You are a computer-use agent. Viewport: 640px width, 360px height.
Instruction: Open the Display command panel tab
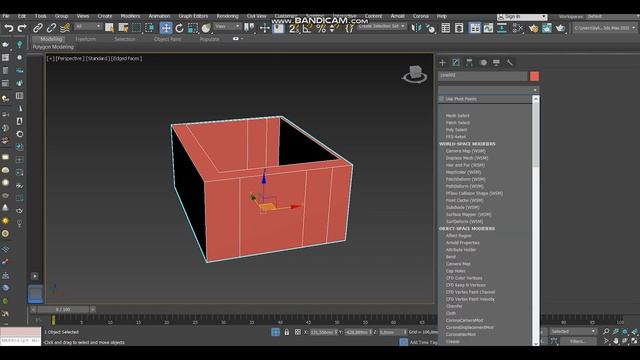click(x=496, y=62)
